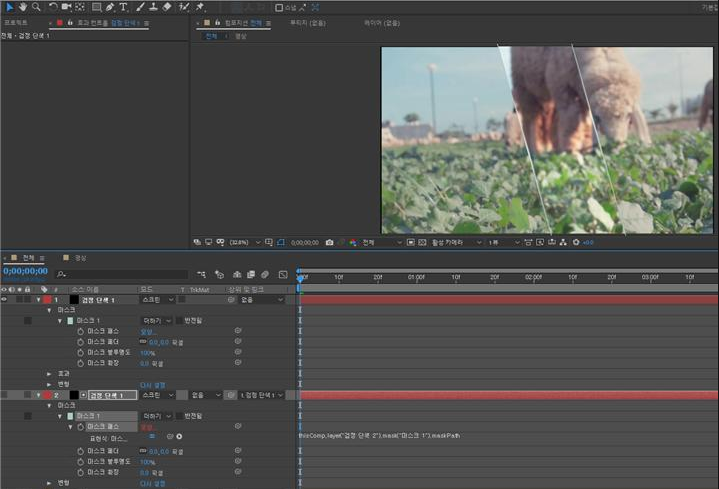
Task: Toggle stopwatch for 마스크 확장 on layer 1
Action: [81, 363]
